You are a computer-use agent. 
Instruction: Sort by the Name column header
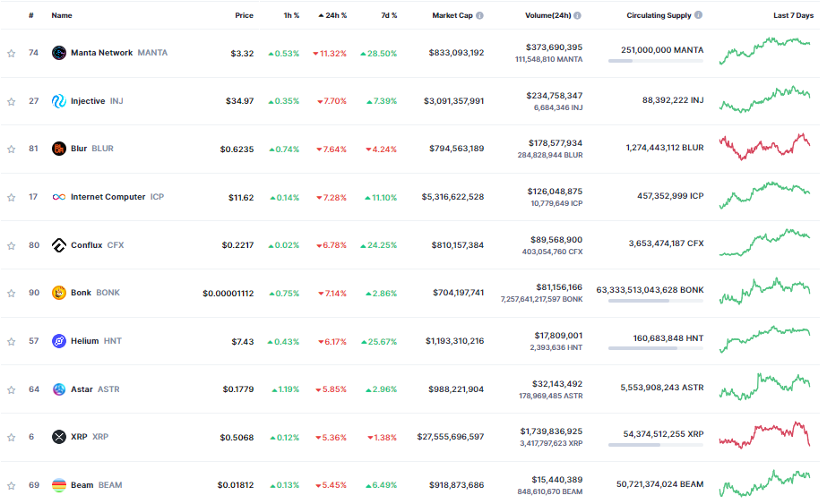pos(62,15)
